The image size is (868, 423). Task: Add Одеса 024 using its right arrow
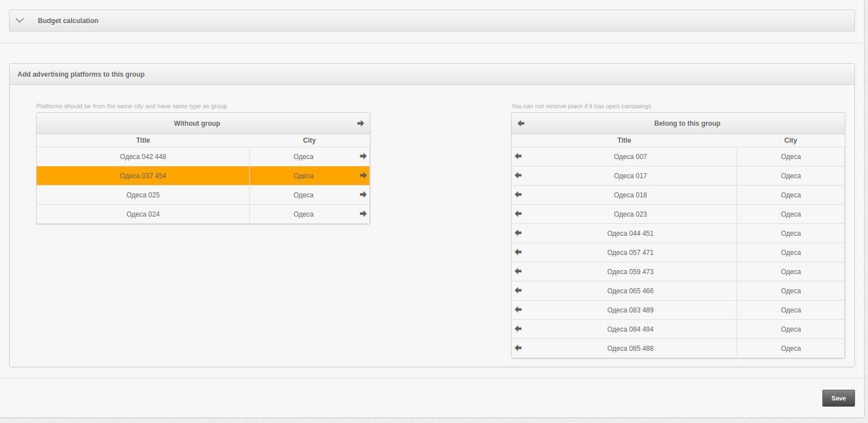(x=363, y=214)
